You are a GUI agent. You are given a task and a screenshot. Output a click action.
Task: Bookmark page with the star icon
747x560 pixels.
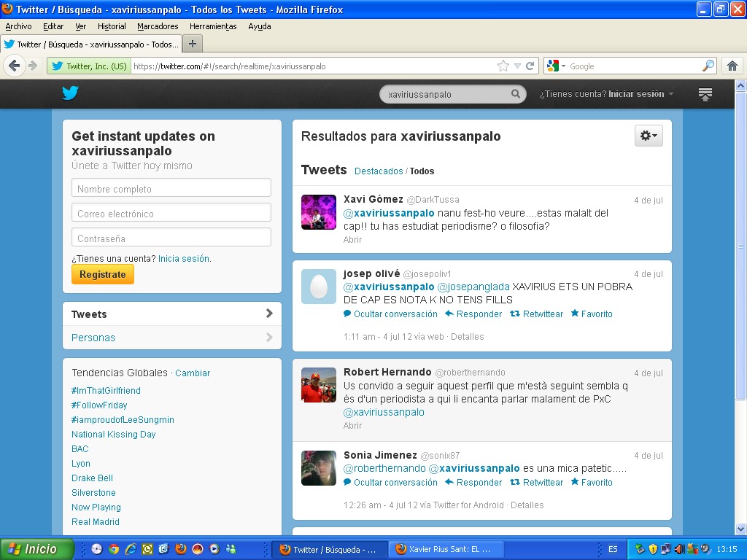tap(503, 66)
